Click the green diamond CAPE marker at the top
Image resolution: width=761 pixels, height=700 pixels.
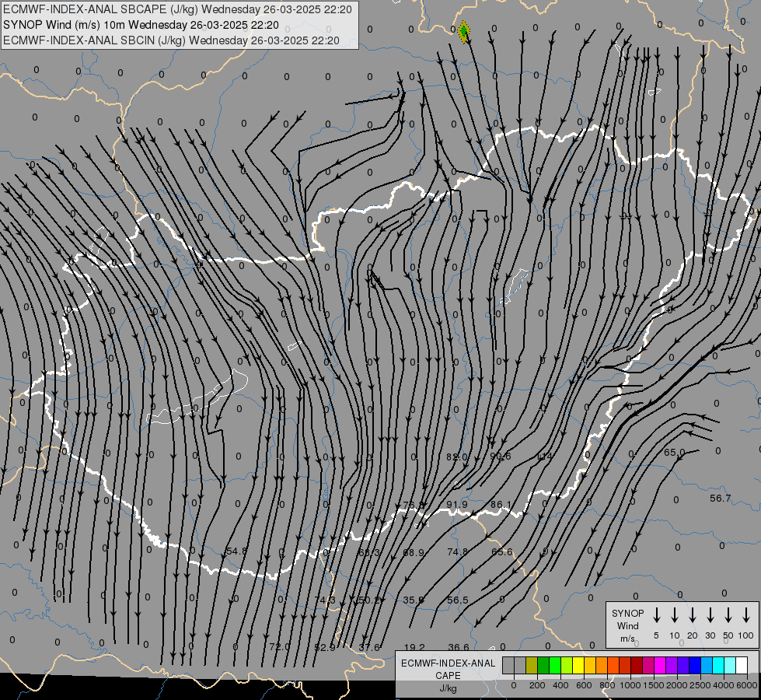pos(464,32)
